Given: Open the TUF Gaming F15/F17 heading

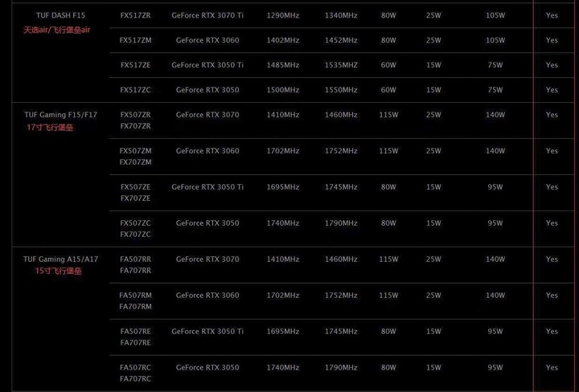Looking at the screenshot, I should [61, 115].
